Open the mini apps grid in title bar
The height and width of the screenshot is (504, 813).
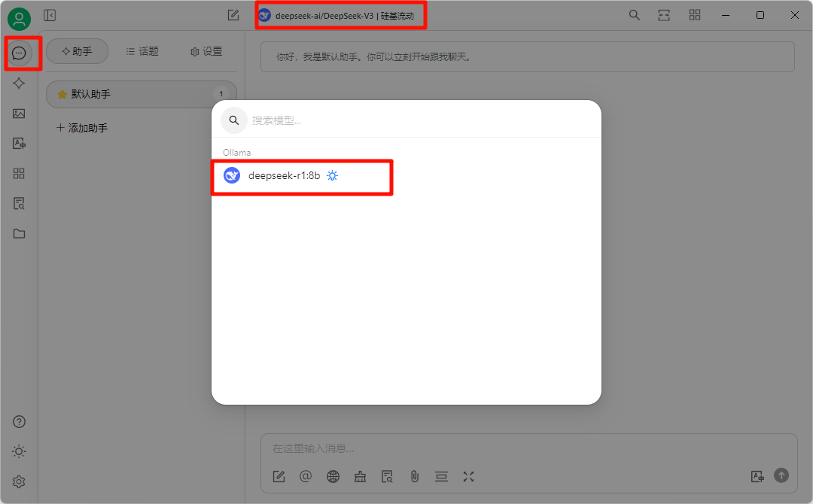click(x=695, y=16)
